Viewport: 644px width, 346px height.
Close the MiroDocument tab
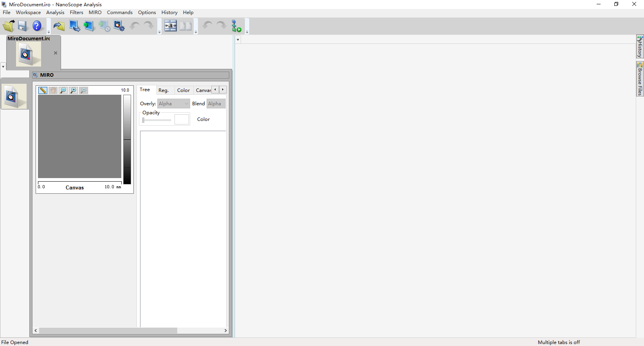[x=56, y=53]
